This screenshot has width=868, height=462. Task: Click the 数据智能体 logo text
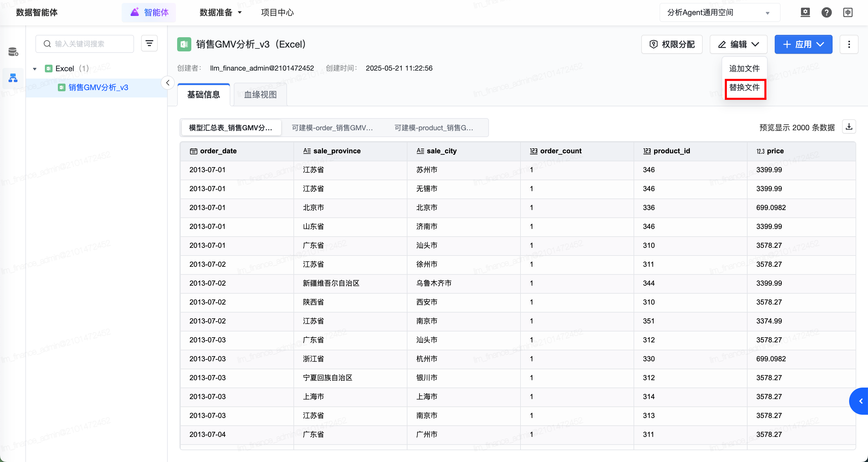37,12
